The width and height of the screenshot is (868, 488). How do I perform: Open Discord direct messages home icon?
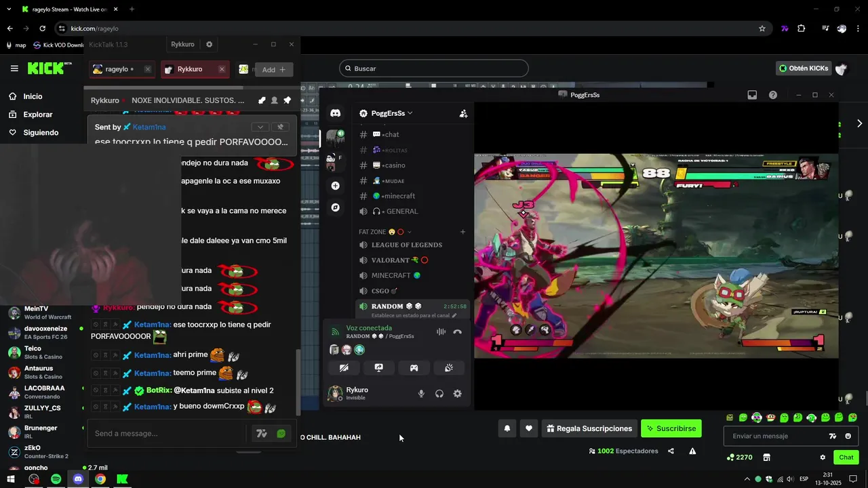tap(335, 113)
